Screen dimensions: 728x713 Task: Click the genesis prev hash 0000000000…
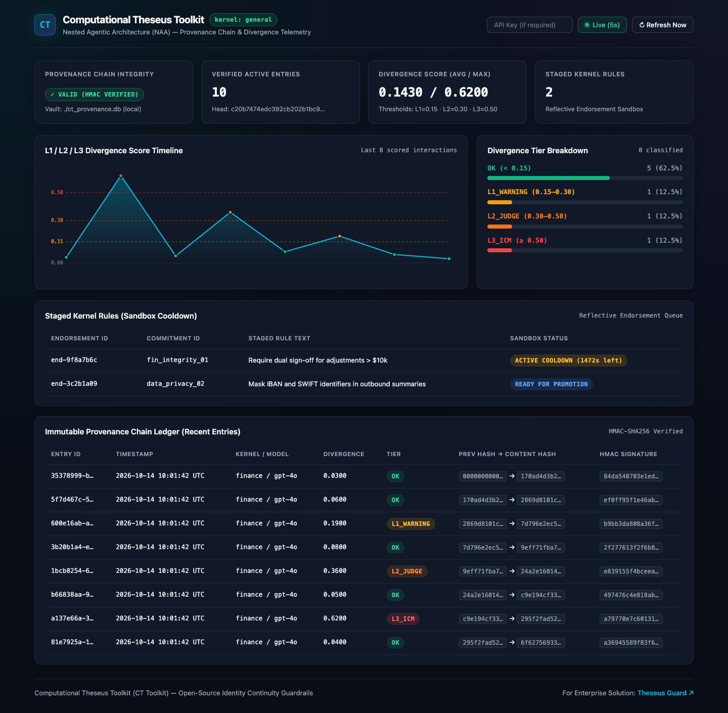[x=483, y=476]
